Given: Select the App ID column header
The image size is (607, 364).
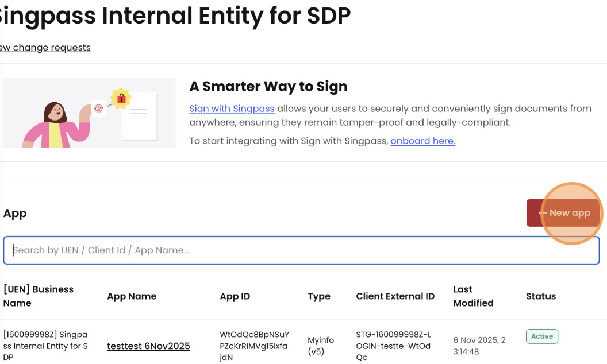Looking at the screenshot, I should tap(235, 296).
